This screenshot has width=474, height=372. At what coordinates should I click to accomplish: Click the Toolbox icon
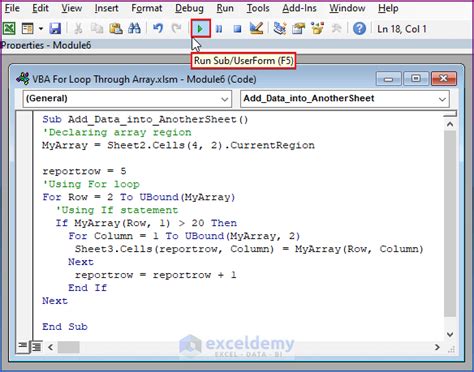tap(336, 29)
